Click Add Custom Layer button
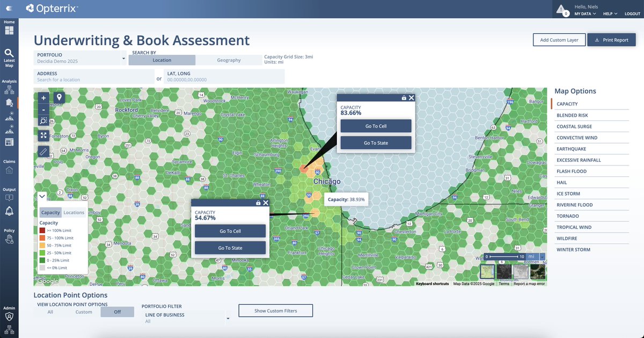Image resolution: width=644 pixels, height=338 pixels. (559, 40)
